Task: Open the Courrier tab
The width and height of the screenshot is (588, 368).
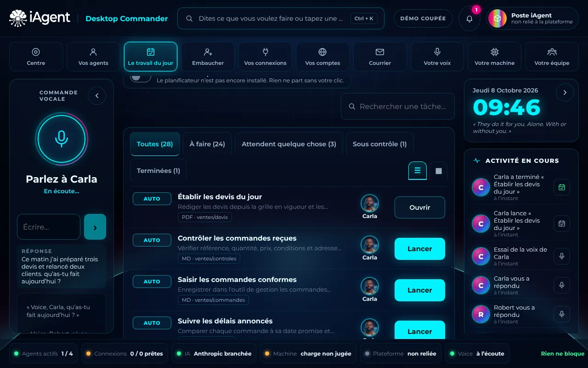Action: (x=380, y=57)
